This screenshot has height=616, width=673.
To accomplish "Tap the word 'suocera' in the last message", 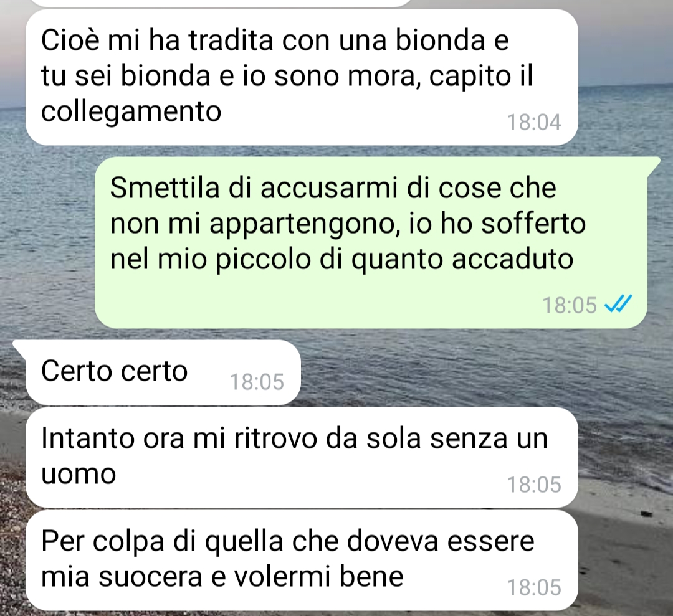I will click(150, 577).
